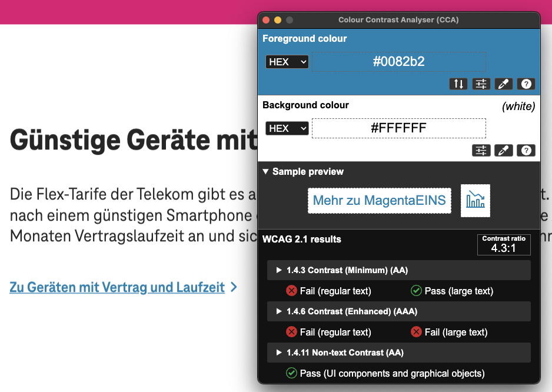Image resolution: width=552 pixels, height=392 pixels.
Task: Open the foreground HEX format dropdown
Action: (x=287, y=61)
